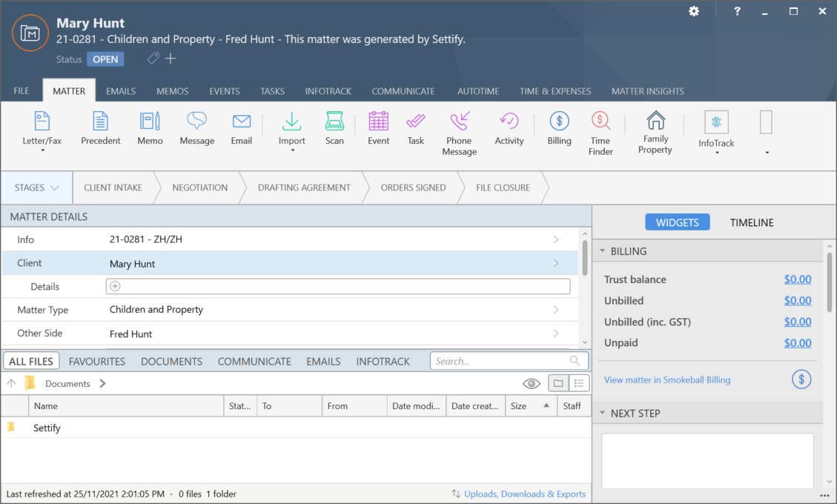Expand the ribbon overflow arrow
This screenshot has width=837, height=504.
(x=767, y=153)
